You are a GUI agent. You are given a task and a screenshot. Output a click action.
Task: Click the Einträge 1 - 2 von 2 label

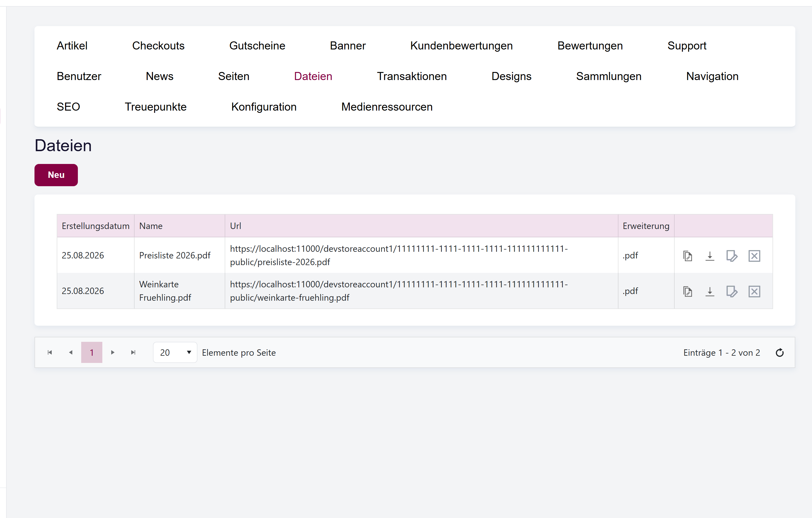(x=722, y=353)
